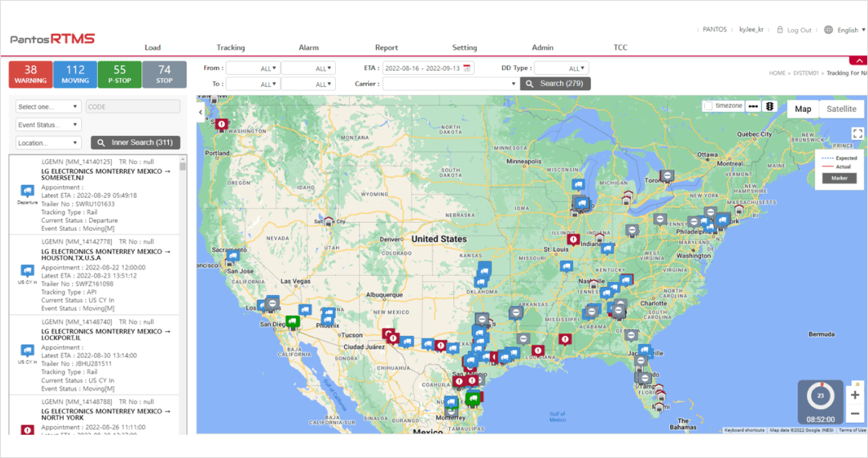
Task: Open the DD Type dropdown
Action: [x=561, y=68]
